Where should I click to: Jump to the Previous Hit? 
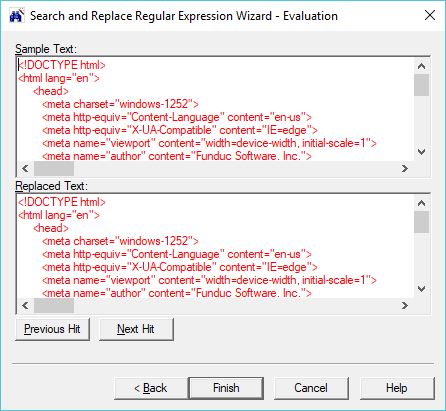(52, 329)
